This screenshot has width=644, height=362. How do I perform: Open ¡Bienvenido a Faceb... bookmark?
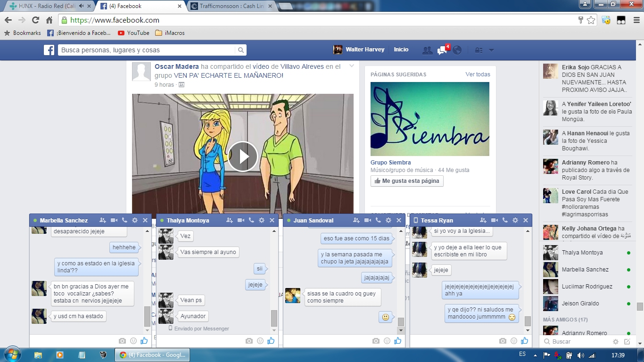(79, 33)
